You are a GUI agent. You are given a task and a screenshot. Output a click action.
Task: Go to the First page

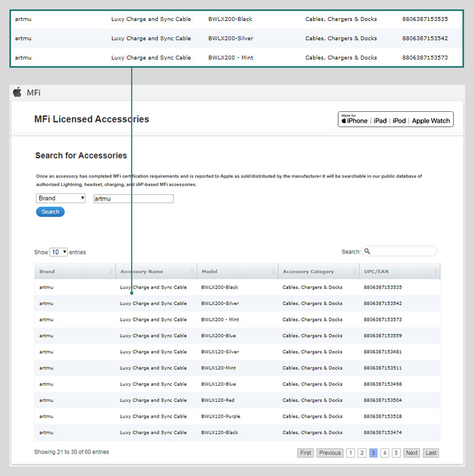coord(305,453)
